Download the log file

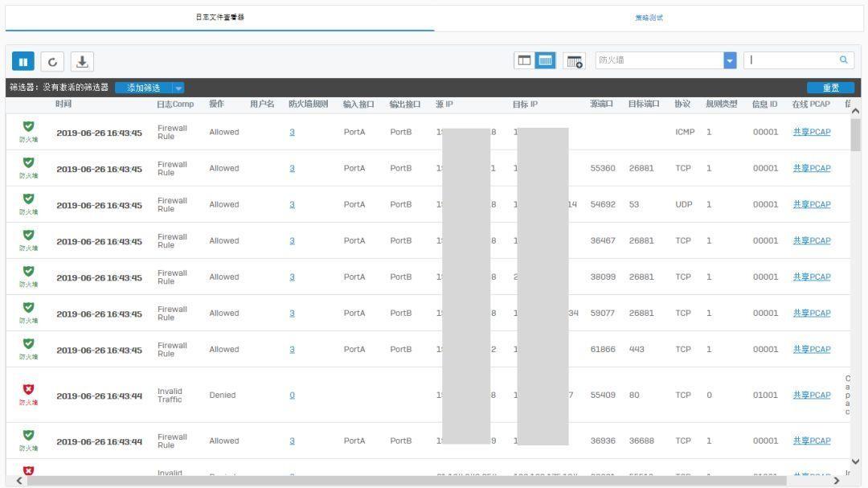pyautogui.click(x=82, y=61)
